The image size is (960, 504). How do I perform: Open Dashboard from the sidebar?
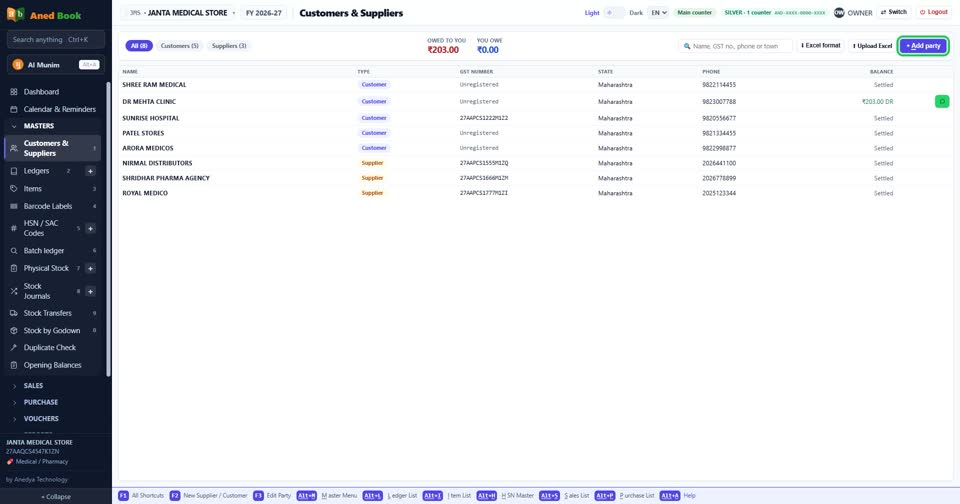tap(41, 92)
